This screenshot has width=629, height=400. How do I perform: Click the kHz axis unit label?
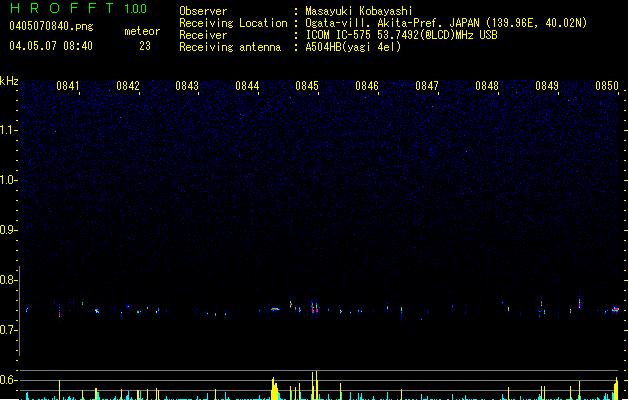[x=9, y=81]
